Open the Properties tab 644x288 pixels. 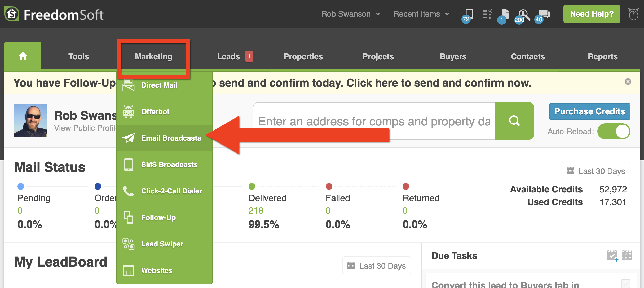coord(303,56)
